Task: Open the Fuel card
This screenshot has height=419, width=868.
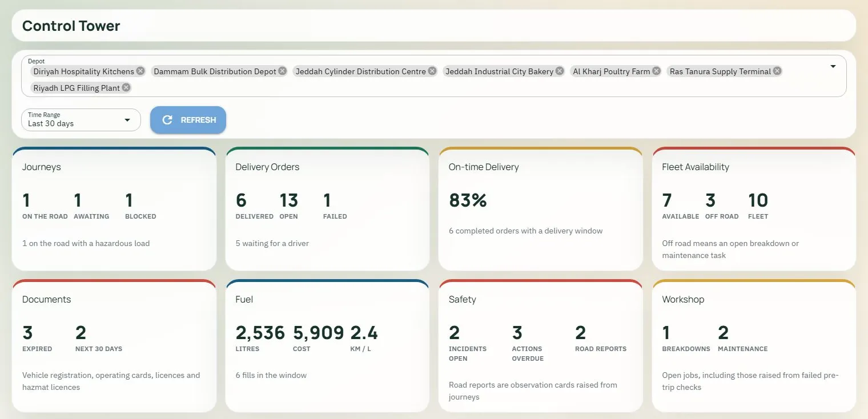Action: coord(327,346)
